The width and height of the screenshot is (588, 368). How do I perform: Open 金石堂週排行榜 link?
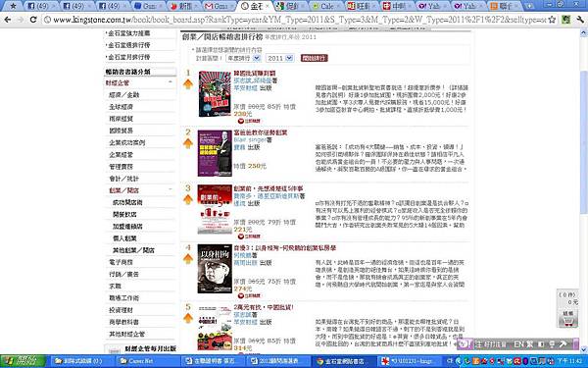coord(129,45)
